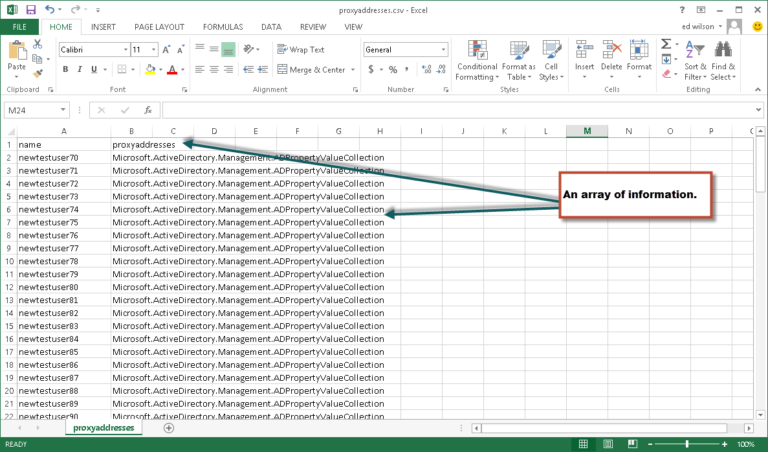Toggle Wrap Text on selected cells
Image resolution: width=768 pixels, height=452 pixels.
300,49
